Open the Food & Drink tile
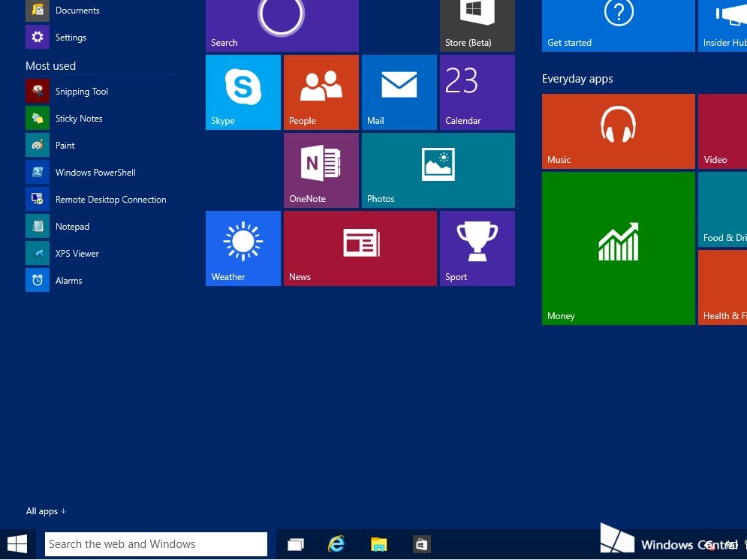This screenshot has width=747, height=560. 723,209
